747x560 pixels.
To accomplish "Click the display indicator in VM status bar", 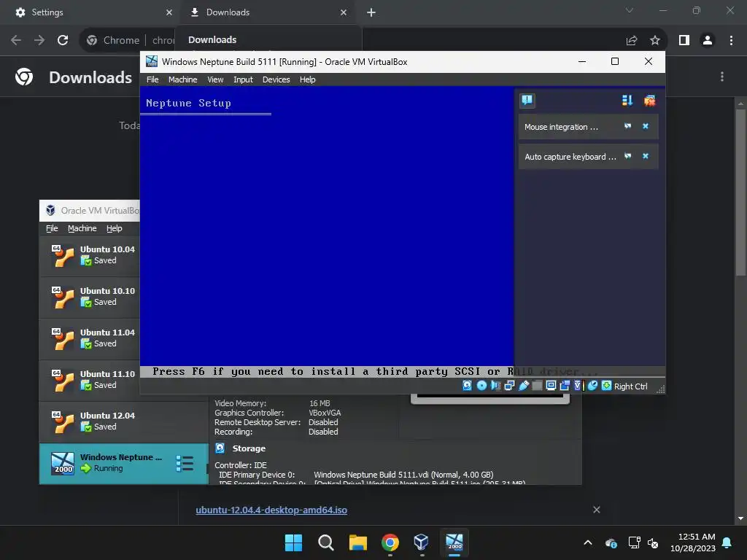I will pos(551,386).
